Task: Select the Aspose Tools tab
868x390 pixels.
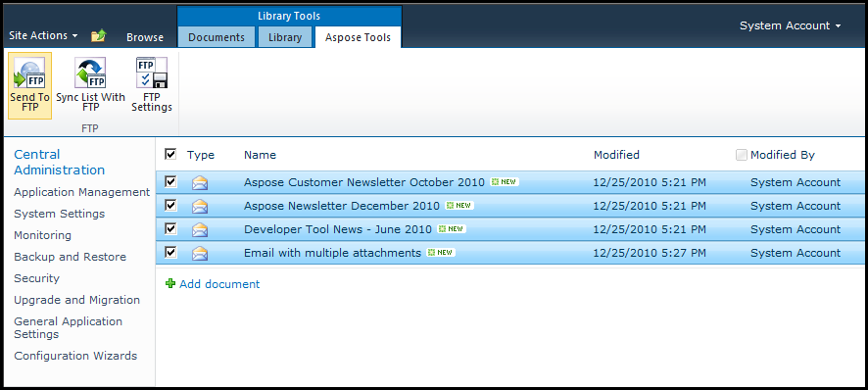Action: pos(358,37)
